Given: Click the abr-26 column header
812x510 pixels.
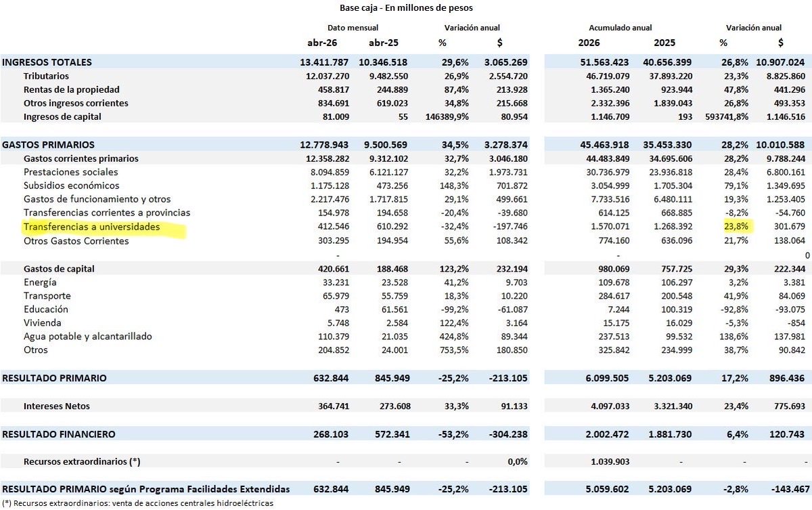Looking at the screenshot, I should pyautogui.click(x=323, y=43).
